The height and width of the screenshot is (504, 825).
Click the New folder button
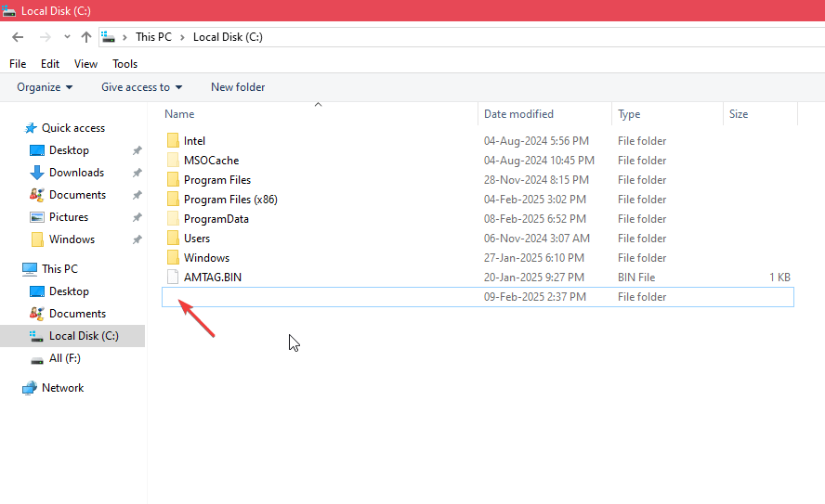[238, 87]
